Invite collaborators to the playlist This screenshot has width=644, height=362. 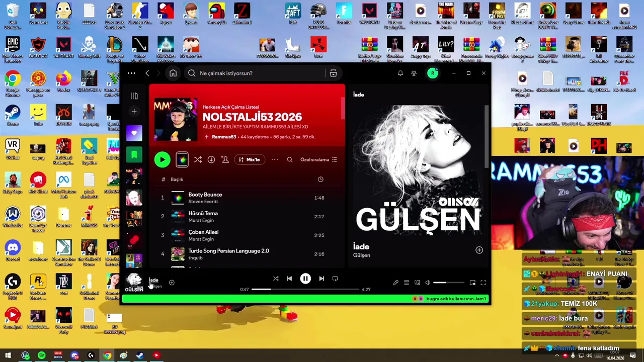point(225,160)
